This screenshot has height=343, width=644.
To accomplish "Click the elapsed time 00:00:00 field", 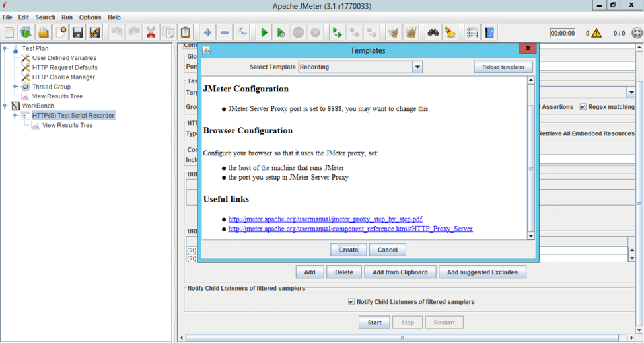I will tap(562, 33).
